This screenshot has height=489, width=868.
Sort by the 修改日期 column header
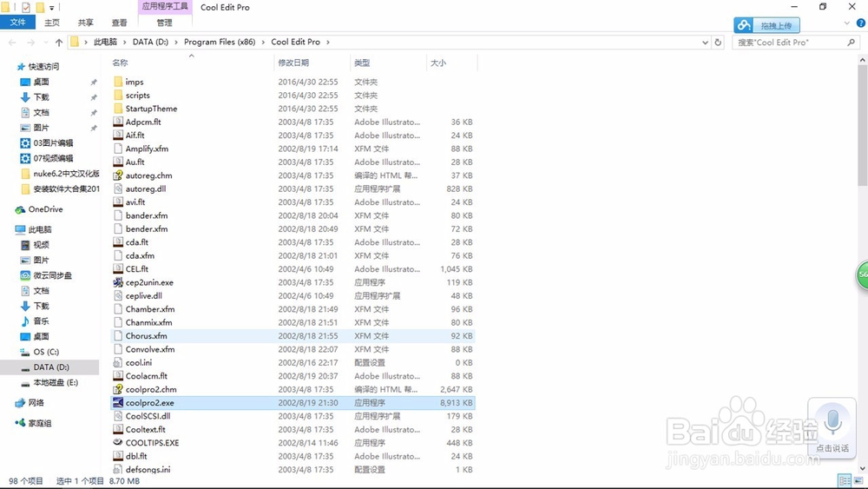click(293, 63)
